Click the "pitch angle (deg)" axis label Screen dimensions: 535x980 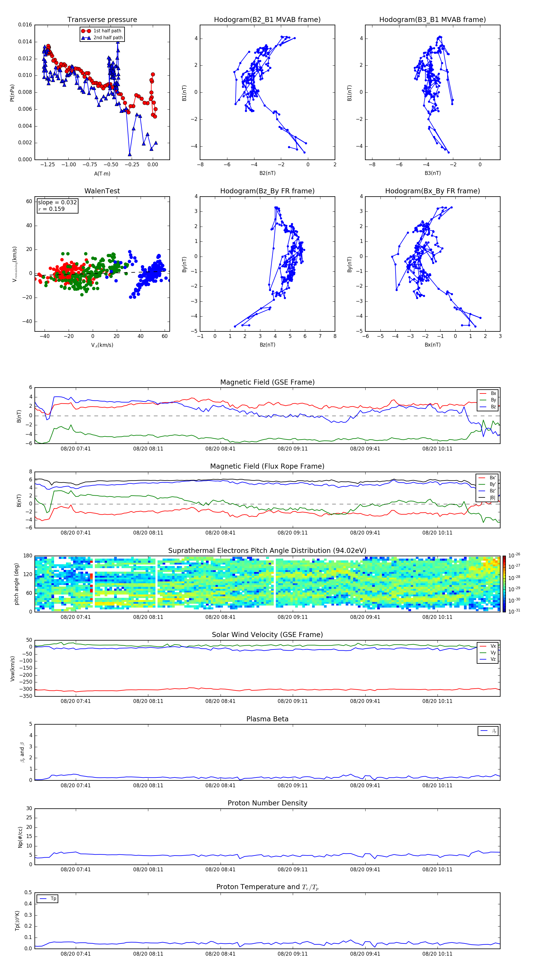16,584
